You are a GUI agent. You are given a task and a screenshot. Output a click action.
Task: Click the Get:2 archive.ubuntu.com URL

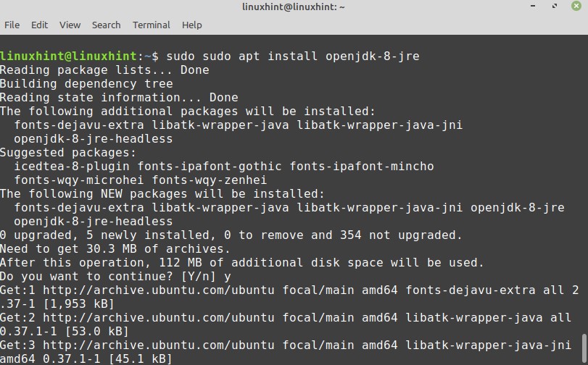(x=159, y=318)
